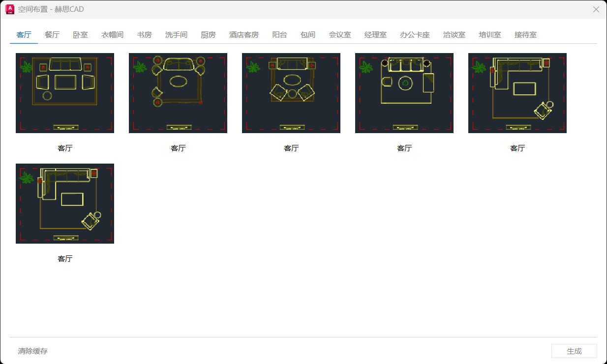The height and width of the screenshot is (364, 607).
Task: Open the 洗手间 layouts tab
Action: (176, 35)
